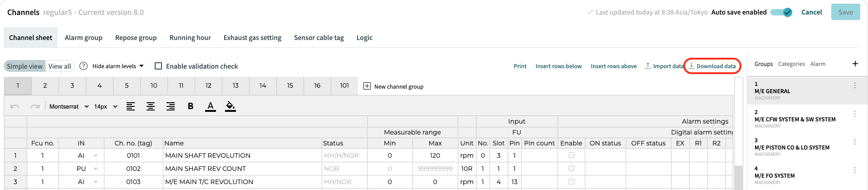Tick Enable checkbox for M/E MAIN T/C REVOLUTION

click(x=571, y=182)
